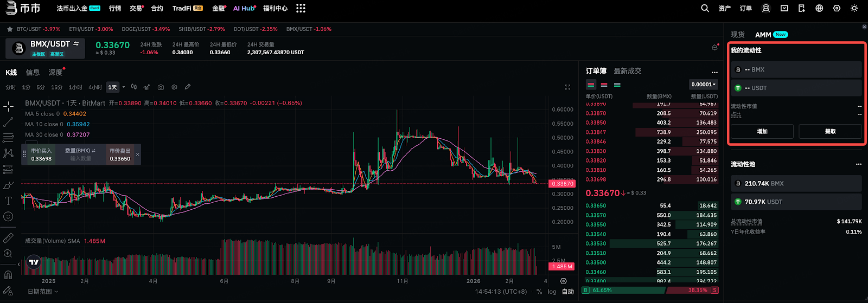Select the text annotation tool

click(x=8, y=201)
